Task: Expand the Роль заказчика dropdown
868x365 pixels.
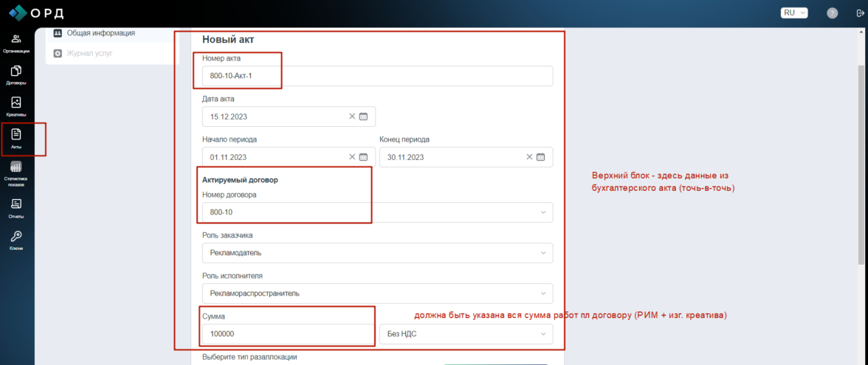Action: [x=378, y=253]
